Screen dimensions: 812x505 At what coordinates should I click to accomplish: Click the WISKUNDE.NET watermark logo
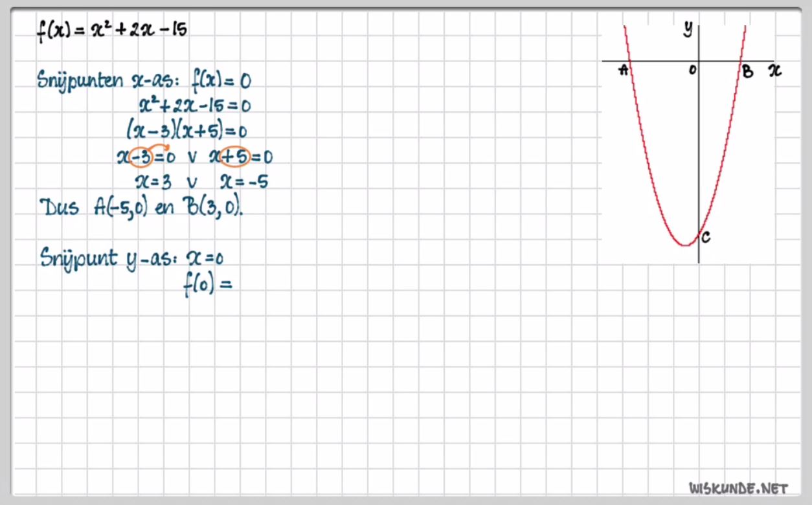738,488
